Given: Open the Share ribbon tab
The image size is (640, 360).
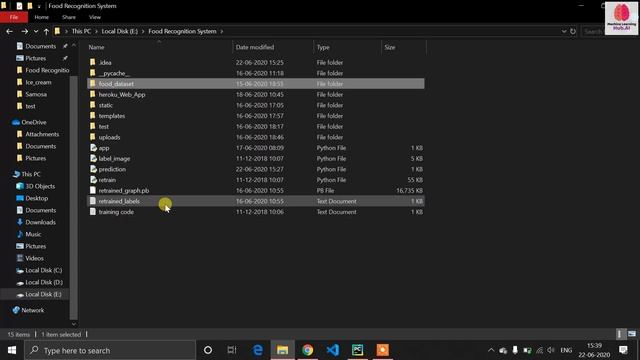Looking at the screenshot, I should click(x=69, y=17).
